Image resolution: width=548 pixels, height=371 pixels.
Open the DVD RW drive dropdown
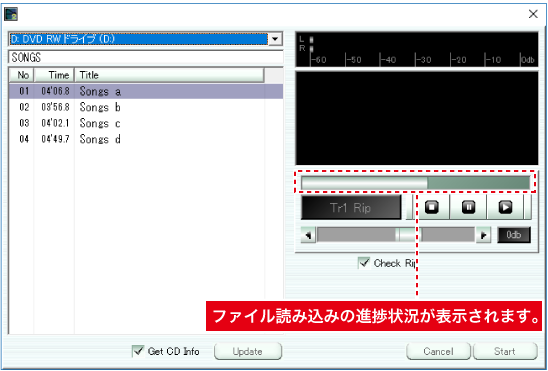(275, 39)
